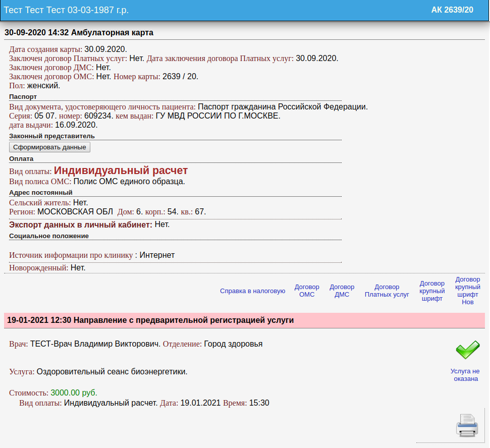The height and width of the screenshot is (448, 490).
Task: Open the Договор ДМС link
Action: tap(342, 291)
